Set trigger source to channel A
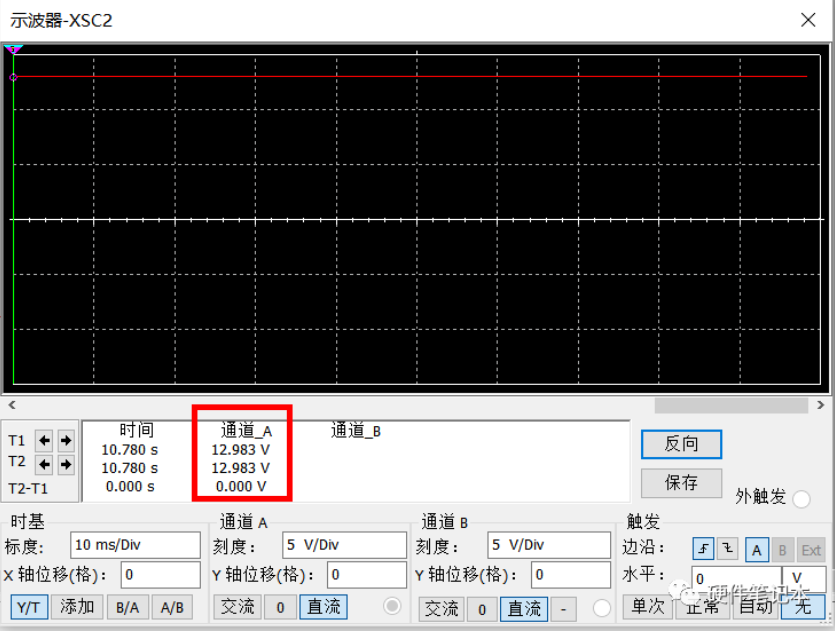The width and height of the screenshot is (835, 632). tap(757, 549)
